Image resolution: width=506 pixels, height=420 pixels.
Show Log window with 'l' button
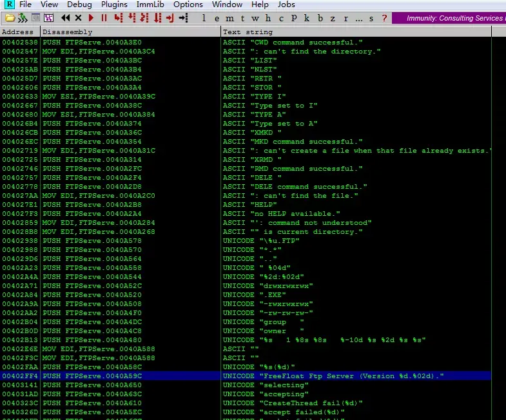204,18
